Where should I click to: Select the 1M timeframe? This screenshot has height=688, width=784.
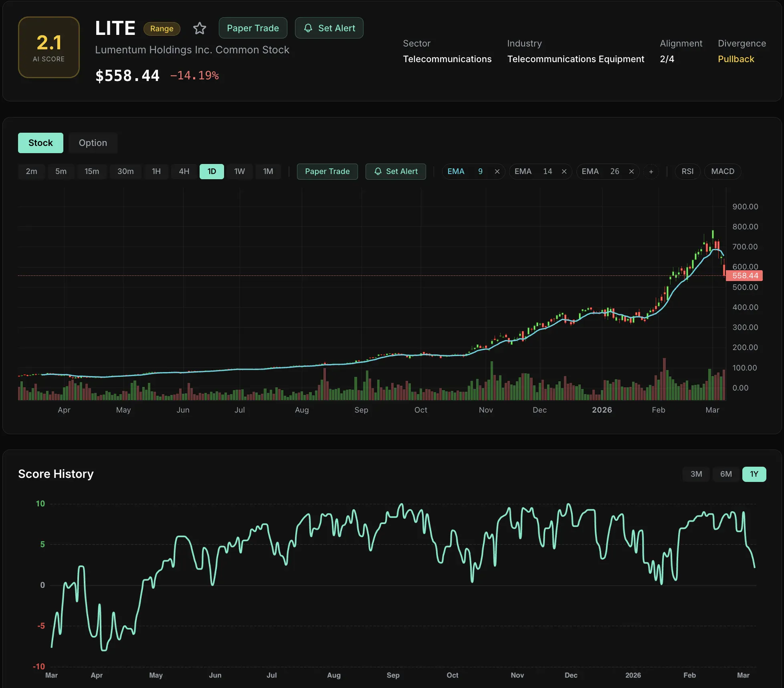point(268,172)
